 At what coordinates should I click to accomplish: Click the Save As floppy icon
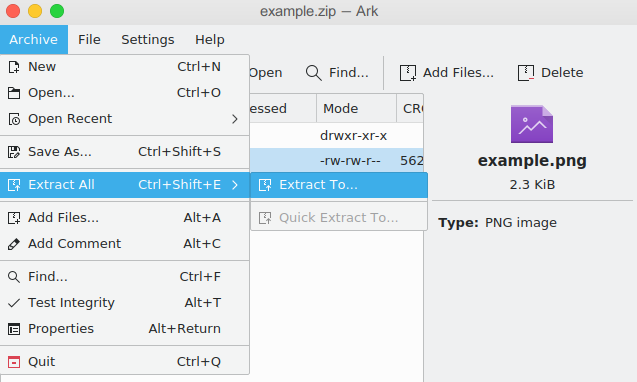(14, 152)
